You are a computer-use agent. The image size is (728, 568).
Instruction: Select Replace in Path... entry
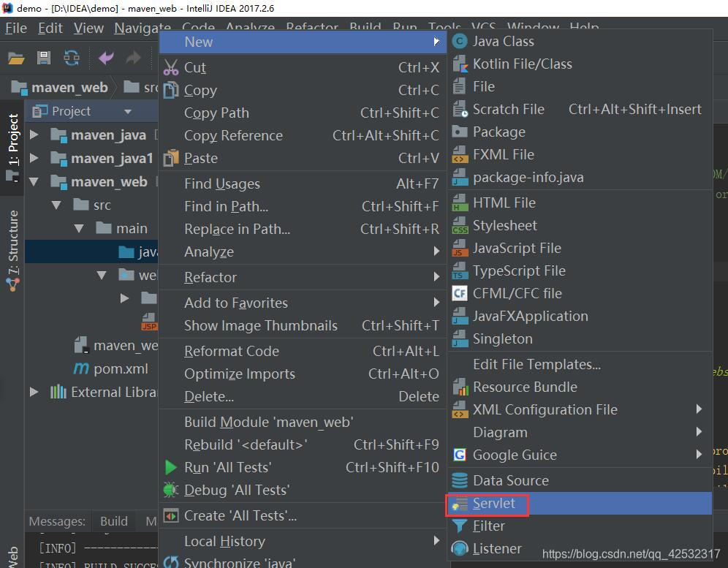303,229
